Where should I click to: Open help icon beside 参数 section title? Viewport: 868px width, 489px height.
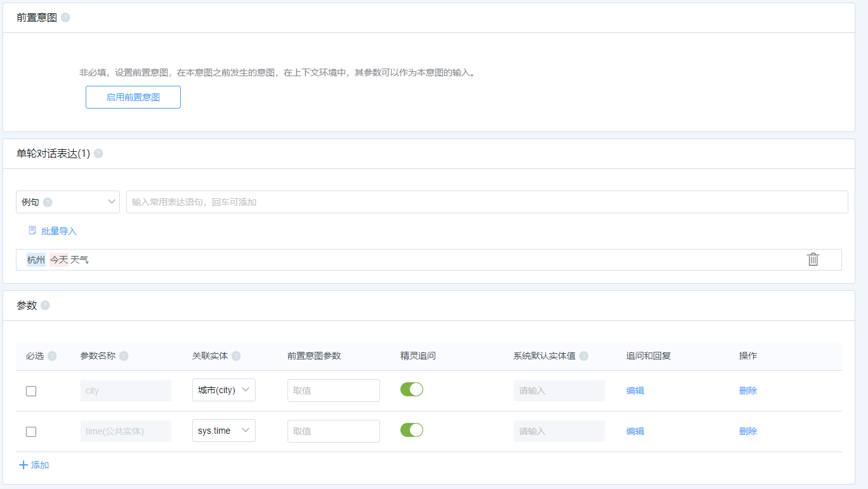[45, 305]
